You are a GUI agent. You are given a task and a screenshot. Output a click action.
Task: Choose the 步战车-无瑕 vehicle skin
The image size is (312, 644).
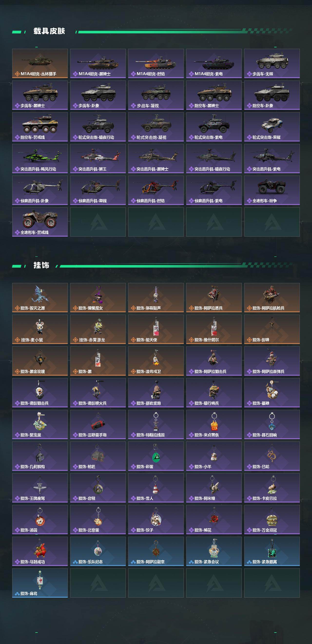pyautogui.click(x=272, y=63)
